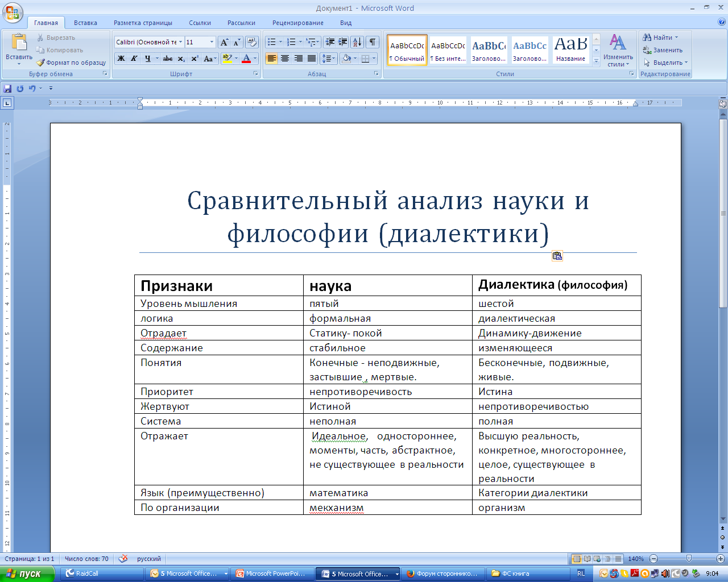The height and width of the screenshot is (582, 728).
Task: Center-align the paragraph text
Action: click(285, 59)
